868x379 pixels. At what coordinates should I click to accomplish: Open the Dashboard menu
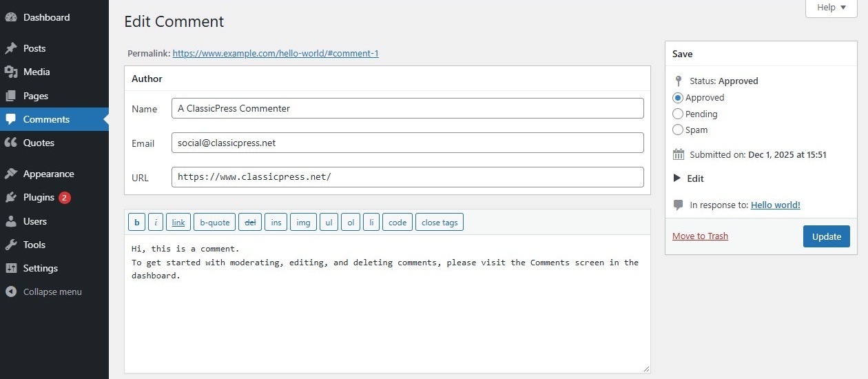pos(54,17)
